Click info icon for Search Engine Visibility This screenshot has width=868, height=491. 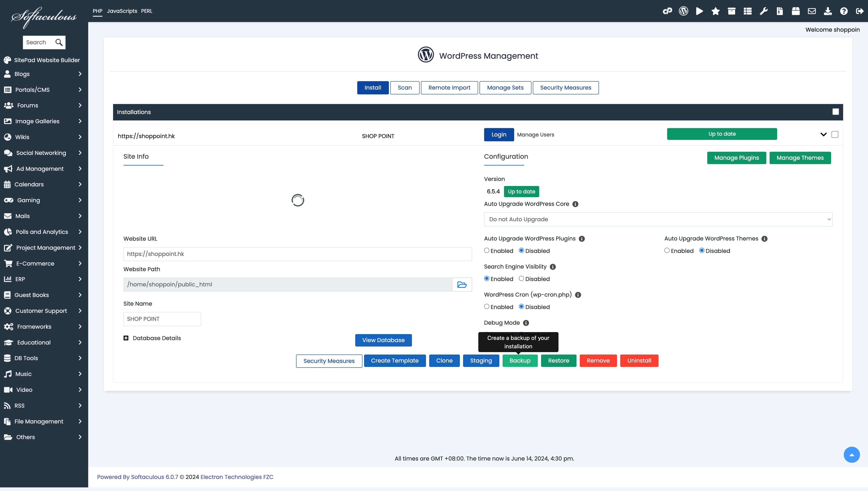point(553,267)
